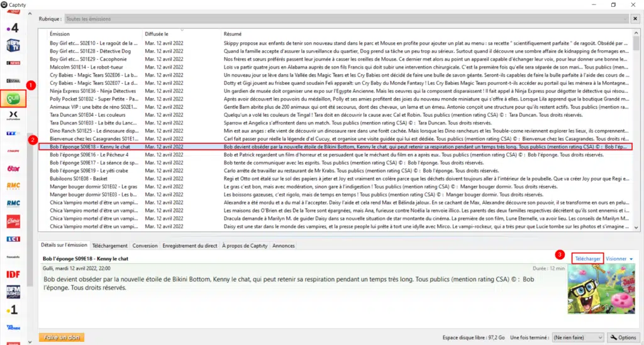Click the channel sidebar scroll-up arrow
The image size is (644, 345).
[30, 14]
